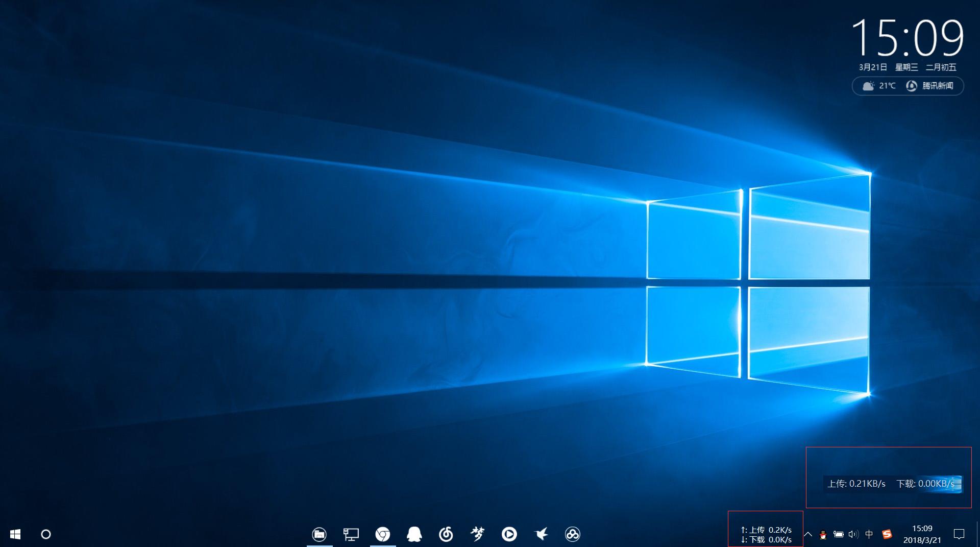Switch input language by clicking 中 indicator
Screen dimensions: 980x547
(x=870, y=534)
